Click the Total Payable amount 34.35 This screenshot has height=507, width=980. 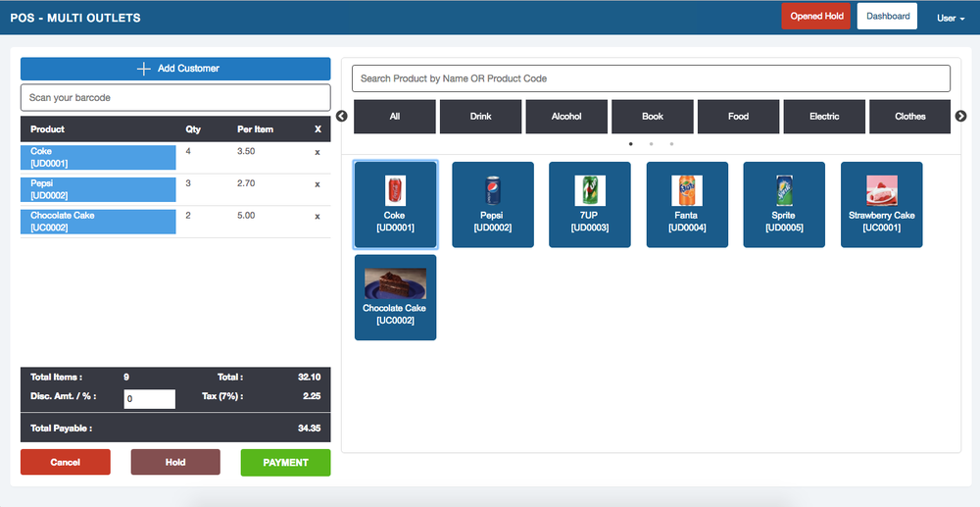[x=310, y=429]
